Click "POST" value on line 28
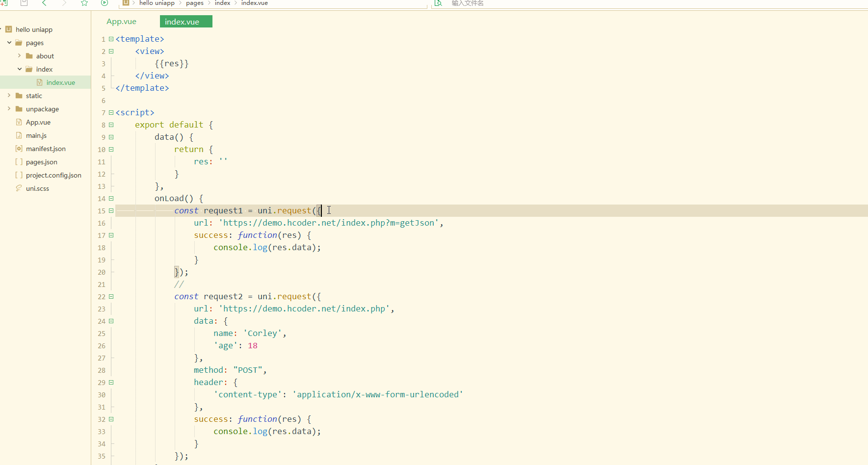 pyautogui.click(x=248, y=370)
